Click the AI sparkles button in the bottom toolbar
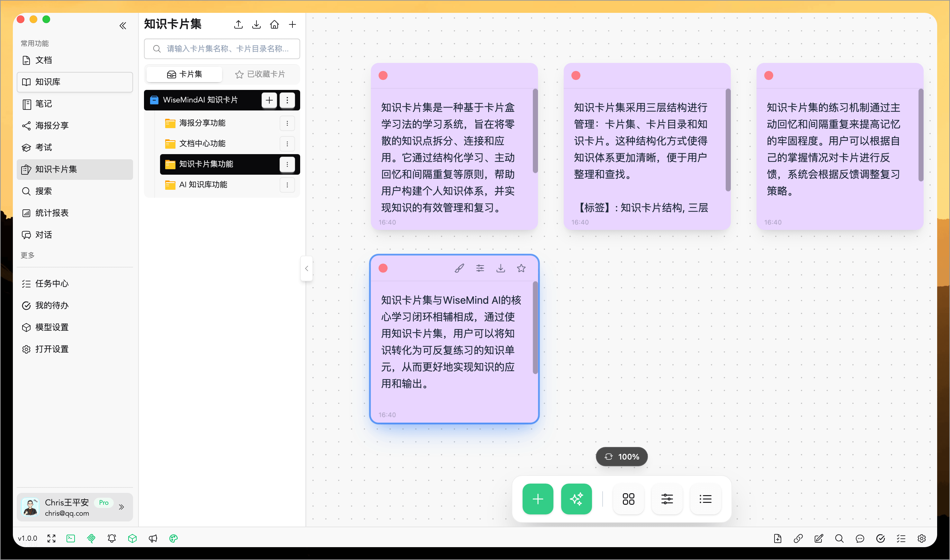The image size is (950, 560). coord(576,499)
